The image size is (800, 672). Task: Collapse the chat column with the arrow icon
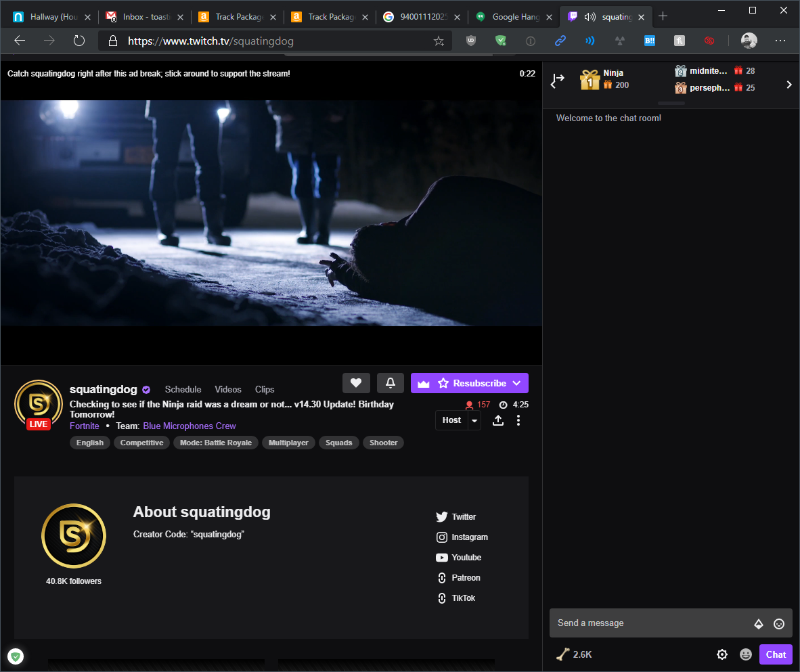click(557, 81)
